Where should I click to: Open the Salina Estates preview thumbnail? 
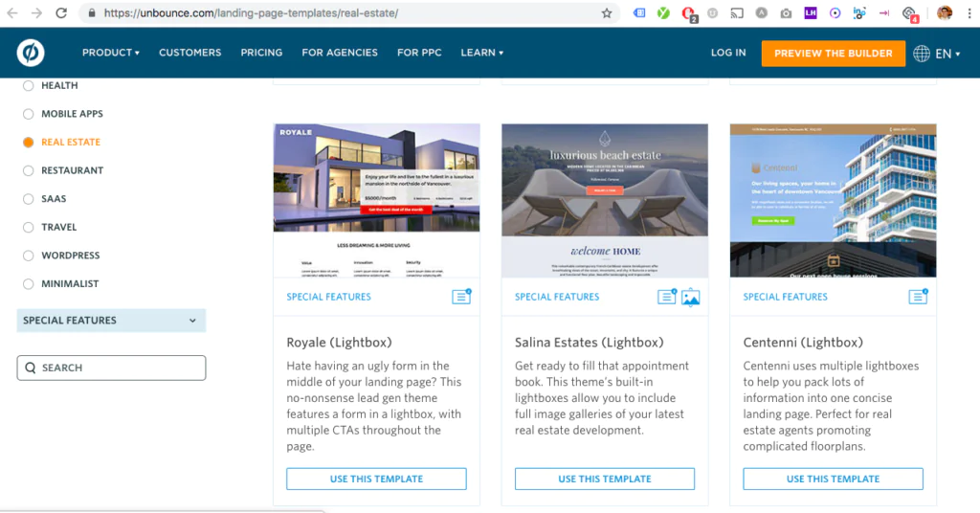point(605,201)
